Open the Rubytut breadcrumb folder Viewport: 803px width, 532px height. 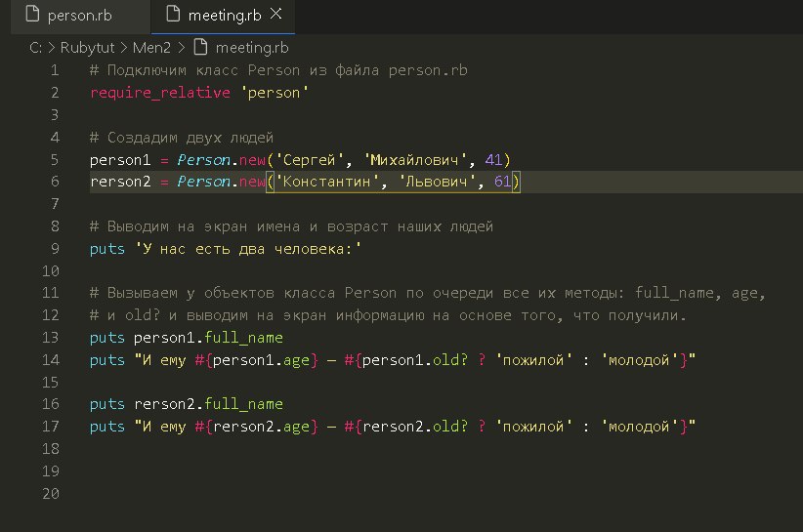coord(88,48)
